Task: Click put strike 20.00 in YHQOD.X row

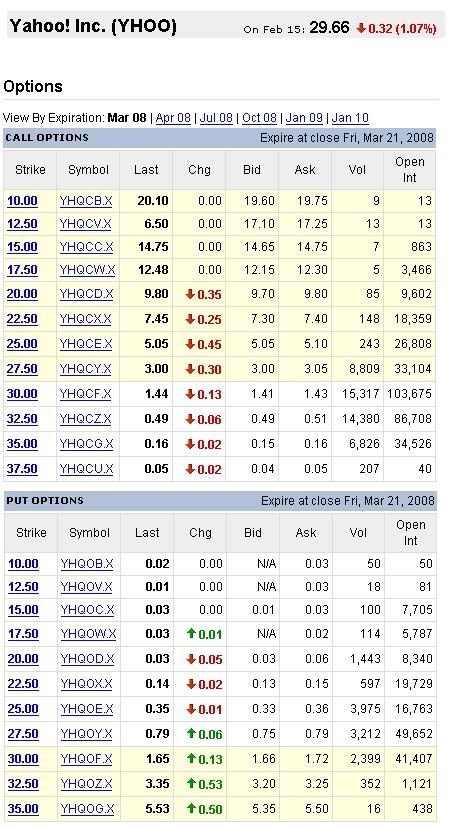Action: click(23, 659)
